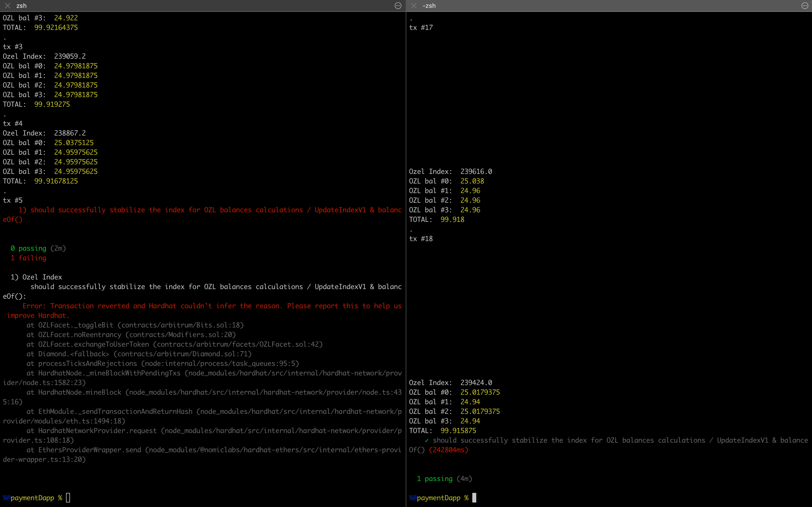Click '1 passing' in right pane

(x=435, y=478)
